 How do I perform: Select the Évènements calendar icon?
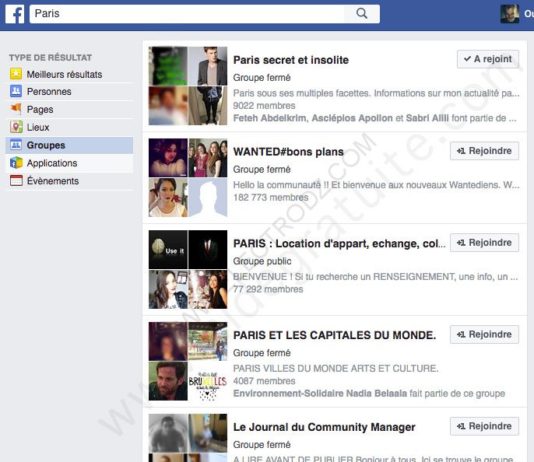tap(16, 180)
